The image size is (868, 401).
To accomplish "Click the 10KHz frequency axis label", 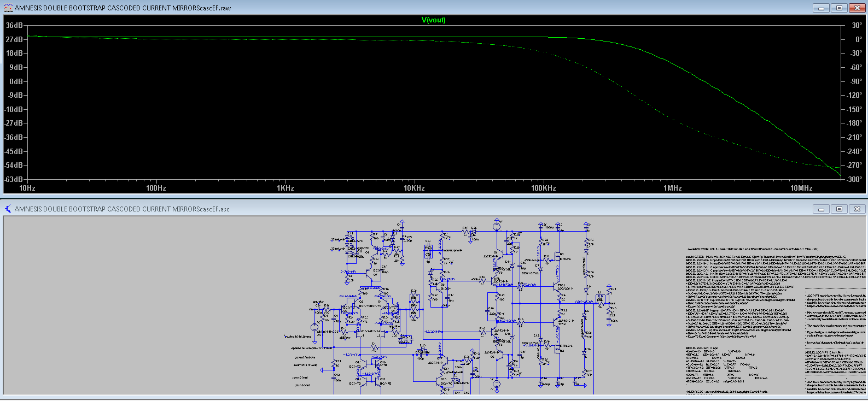I will [x=414, y=188].
